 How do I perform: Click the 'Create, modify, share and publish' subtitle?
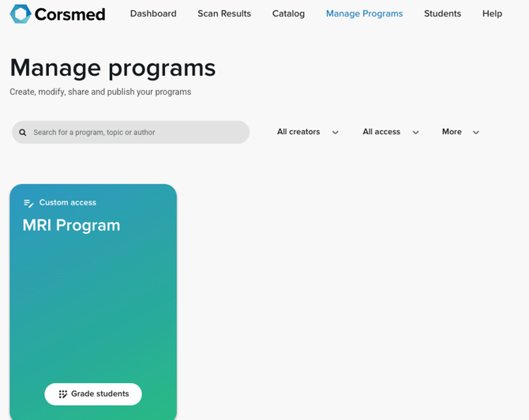100,92
